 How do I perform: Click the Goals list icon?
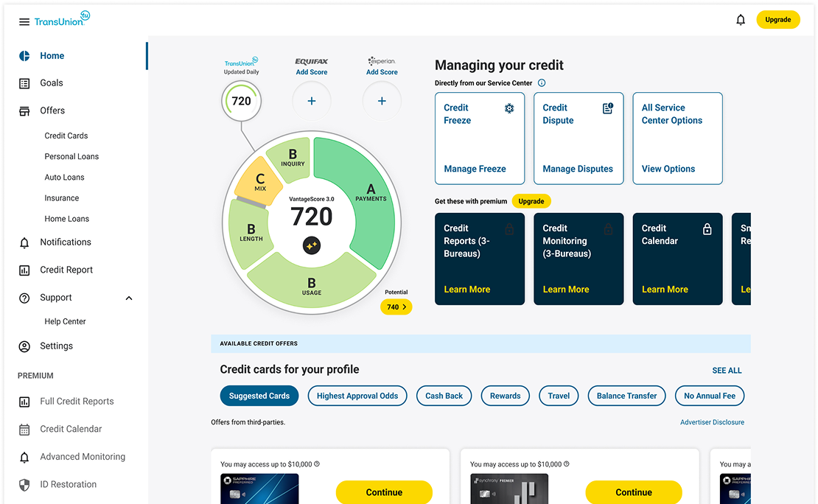point(24,83)
